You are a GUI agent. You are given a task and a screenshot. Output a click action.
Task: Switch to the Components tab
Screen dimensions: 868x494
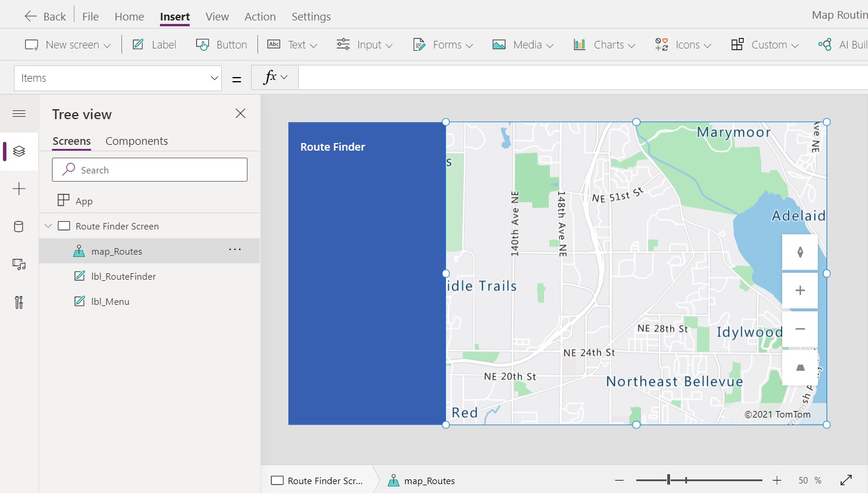[x=137, y=141]
